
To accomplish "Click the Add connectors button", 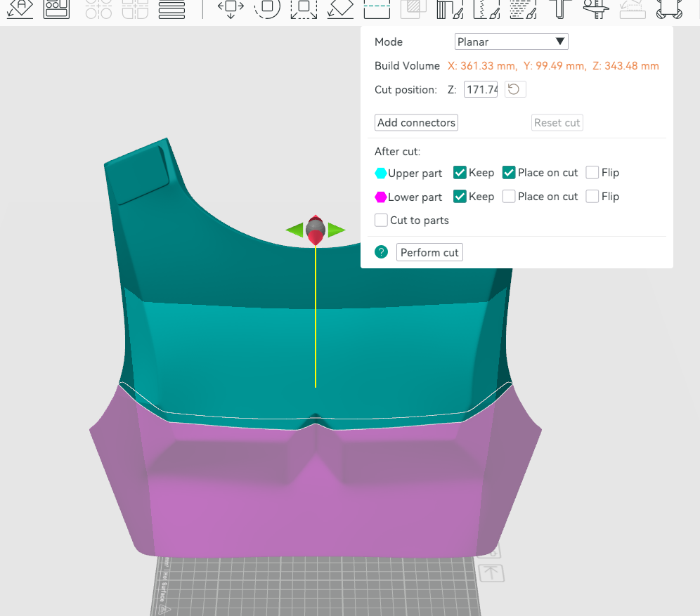I will 415,122.
